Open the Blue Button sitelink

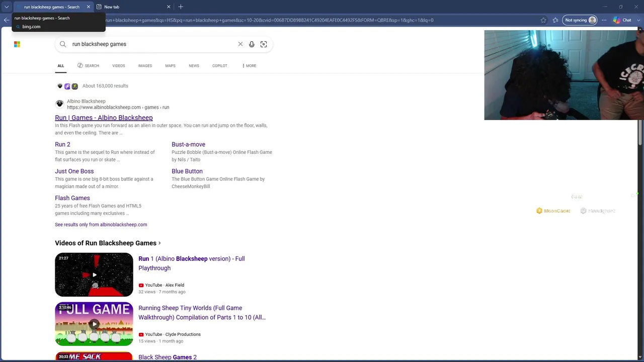point(187,171)
